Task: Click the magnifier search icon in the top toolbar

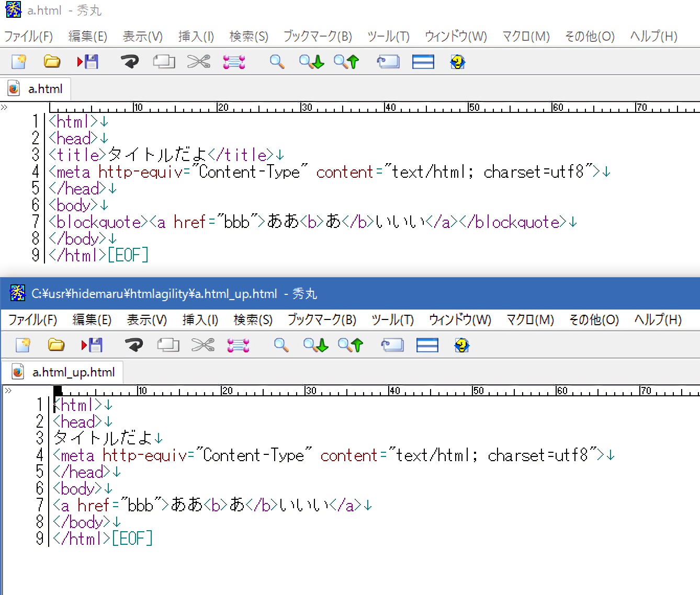Action: (x=277, y=62)
